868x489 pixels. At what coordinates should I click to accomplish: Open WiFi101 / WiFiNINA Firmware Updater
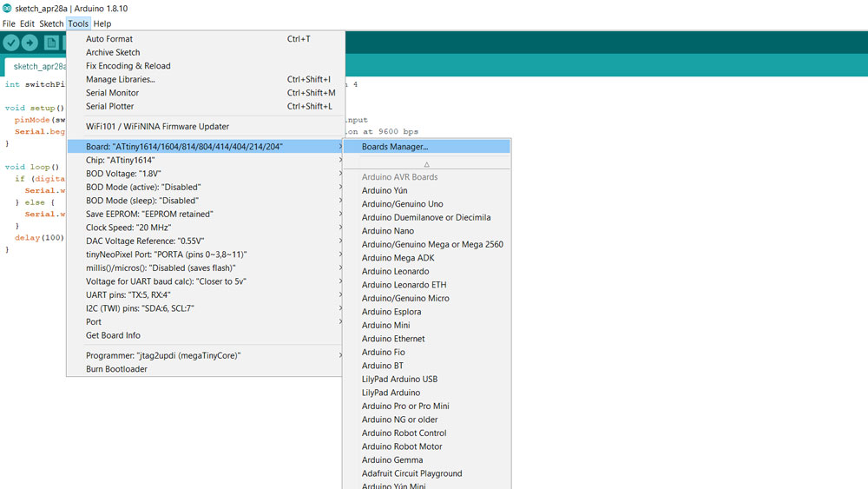[x=205, y=126]
